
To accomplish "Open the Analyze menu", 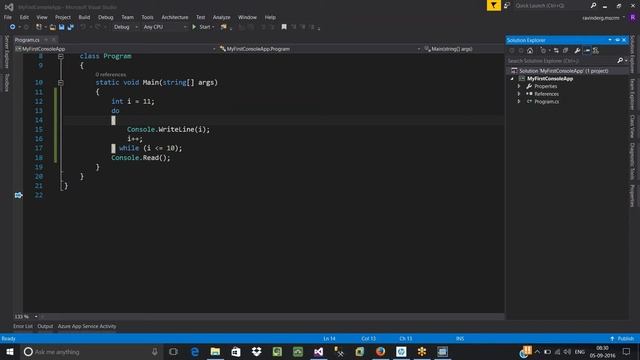I will pos(221,17).
